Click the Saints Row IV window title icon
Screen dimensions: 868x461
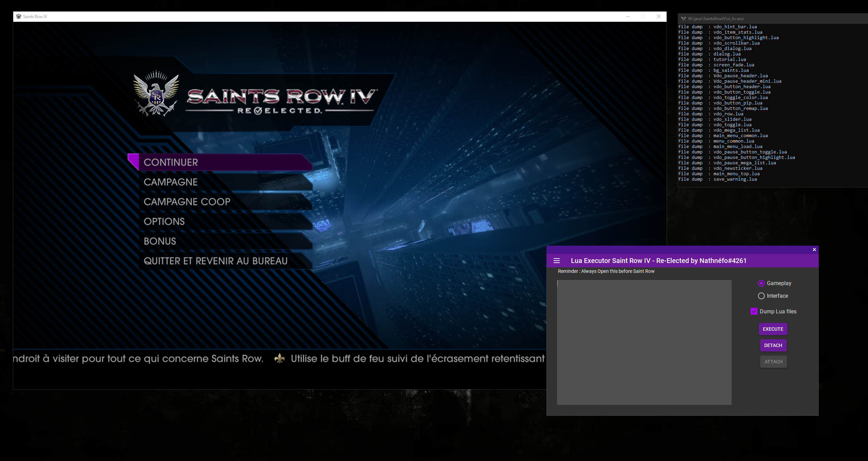[19, 16]
